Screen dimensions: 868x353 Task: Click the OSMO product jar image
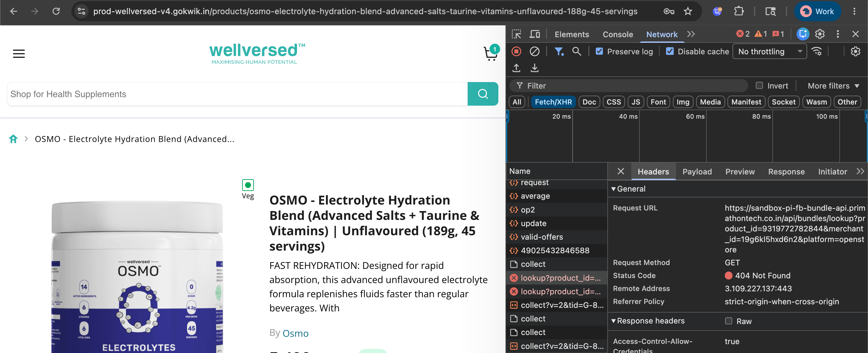coord(138,276)
